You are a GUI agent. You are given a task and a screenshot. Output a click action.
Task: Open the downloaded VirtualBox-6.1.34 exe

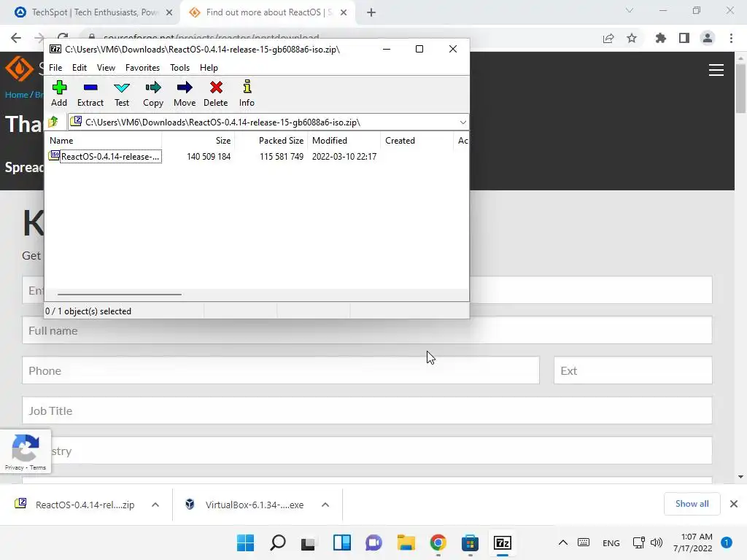click(x=244, y=505)
